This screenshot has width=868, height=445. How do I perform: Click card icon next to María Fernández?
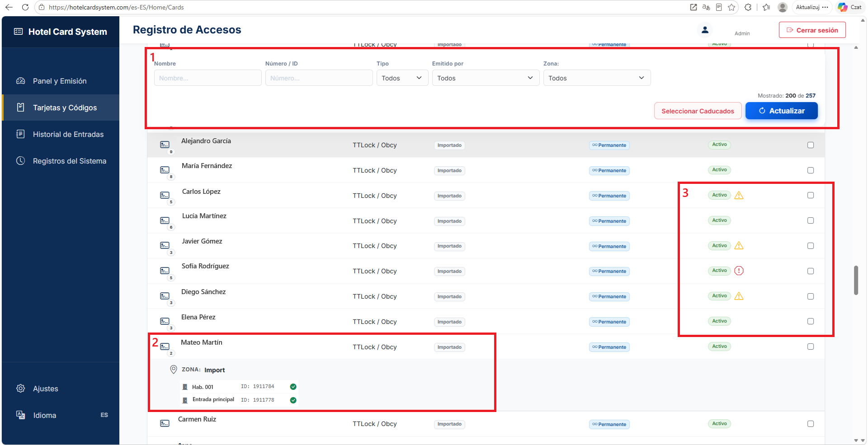pyautogui.click(x=165, y=170)
